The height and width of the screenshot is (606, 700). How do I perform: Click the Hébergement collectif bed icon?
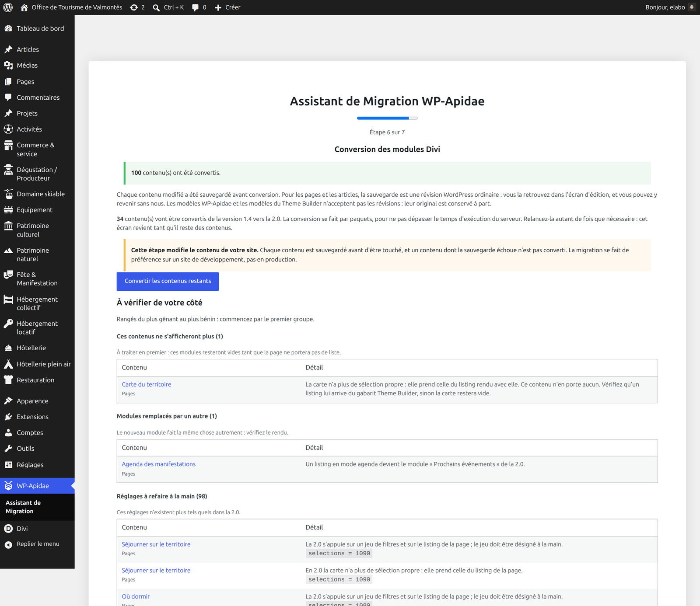8,300
